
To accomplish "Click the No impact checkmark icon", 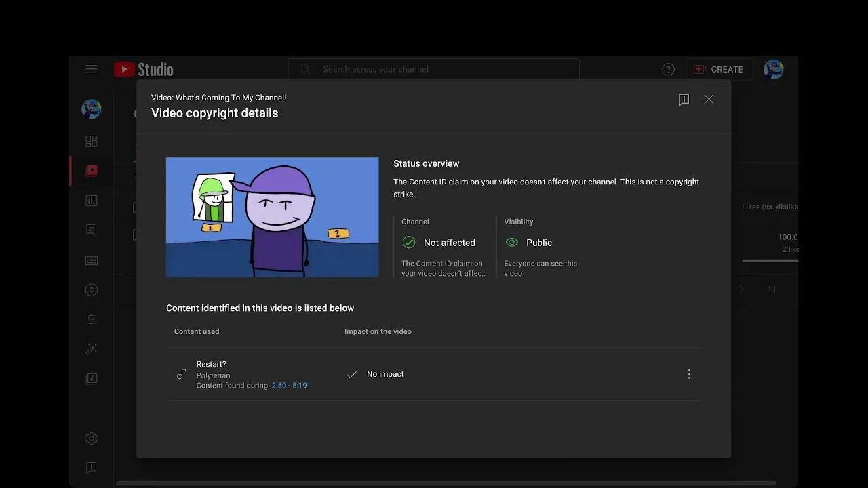I will point(352,374).
